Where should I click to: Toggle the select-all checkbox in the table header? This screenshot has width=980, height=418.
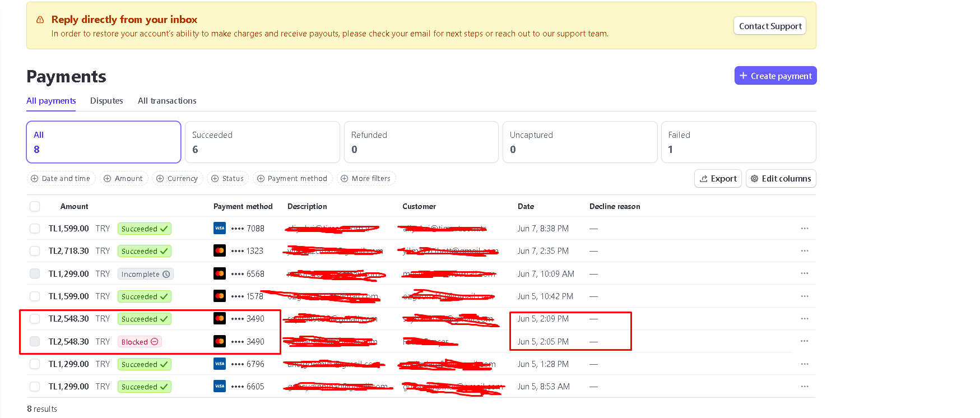tap(35, 206)
